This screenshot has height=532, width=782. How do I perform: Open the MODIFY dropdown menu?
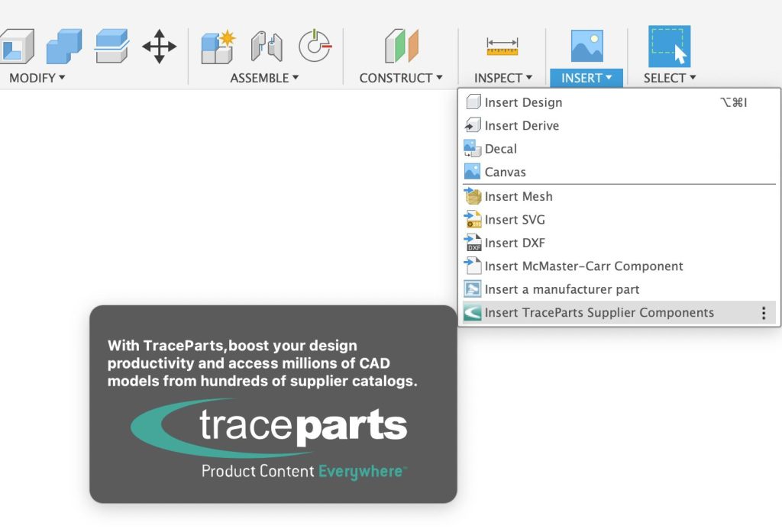tap(37, 78)
